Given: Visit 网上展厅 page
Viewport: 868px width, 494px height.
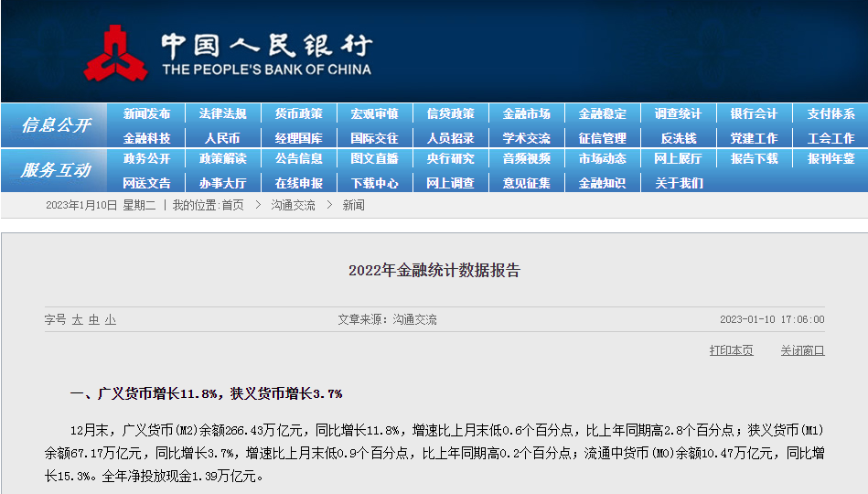Looking at the screenshot, I should click(678, 159).
